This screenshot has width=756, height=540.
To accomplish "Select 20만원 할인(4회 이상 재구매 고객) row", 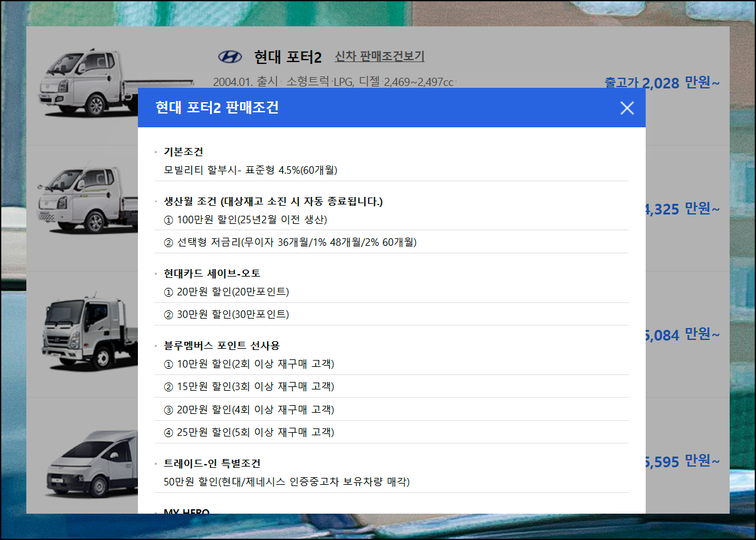I will pos(392,410).
